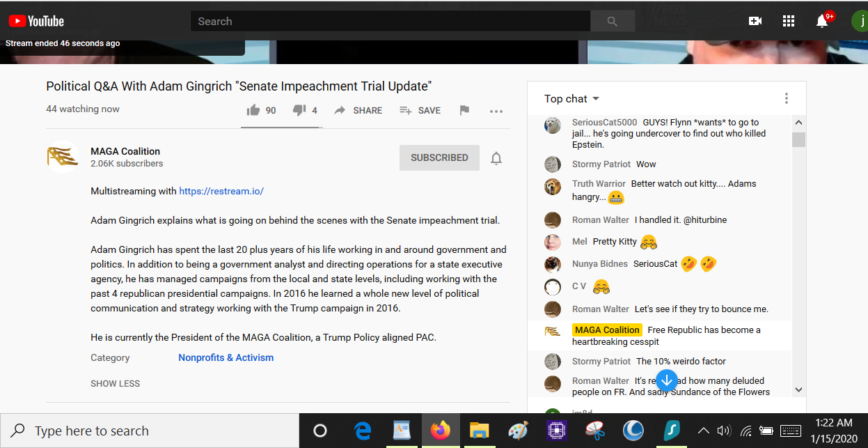Viewport: 868px width, 448px height.
Task: Jump to latest chat messages arrow
Action: [667, 380]
